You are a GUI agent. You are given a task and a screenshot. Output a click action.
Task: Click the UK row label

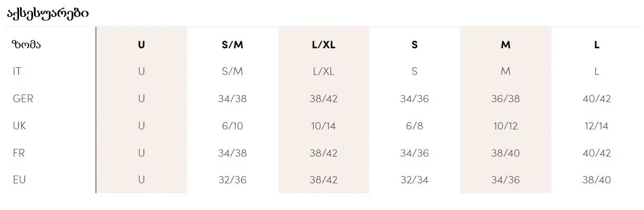[20, 126]
